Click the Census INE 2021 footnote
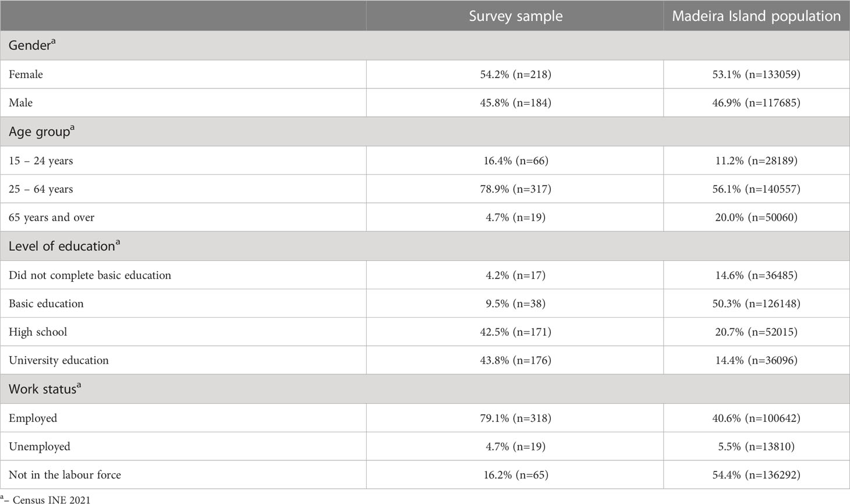Viewport: 850px width, 504px height. click(x=45, y=499)
